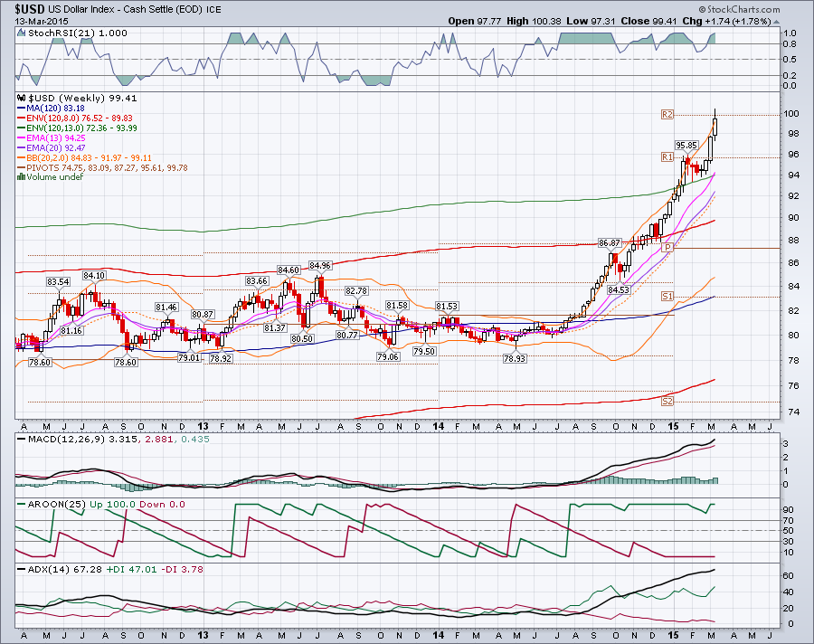814x644 pixels.
Task: Click the candlestick icon beside $USD (Weekly)
Action: coord(20,98)
